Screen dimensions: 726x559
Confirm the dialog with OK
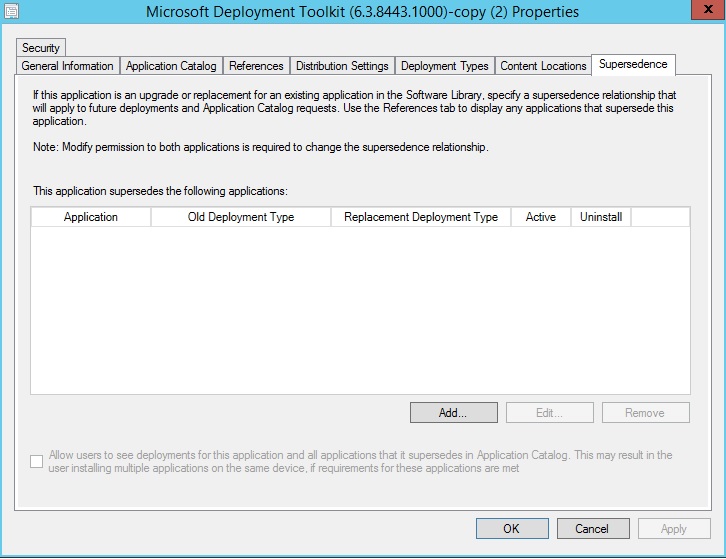(x=512, y=529)
